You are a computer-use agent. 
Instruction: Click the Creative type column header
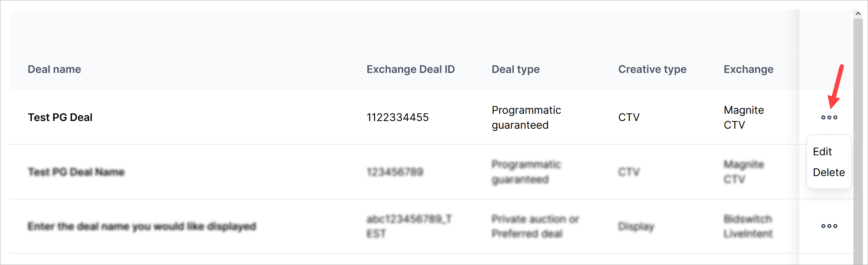[652, 69]
